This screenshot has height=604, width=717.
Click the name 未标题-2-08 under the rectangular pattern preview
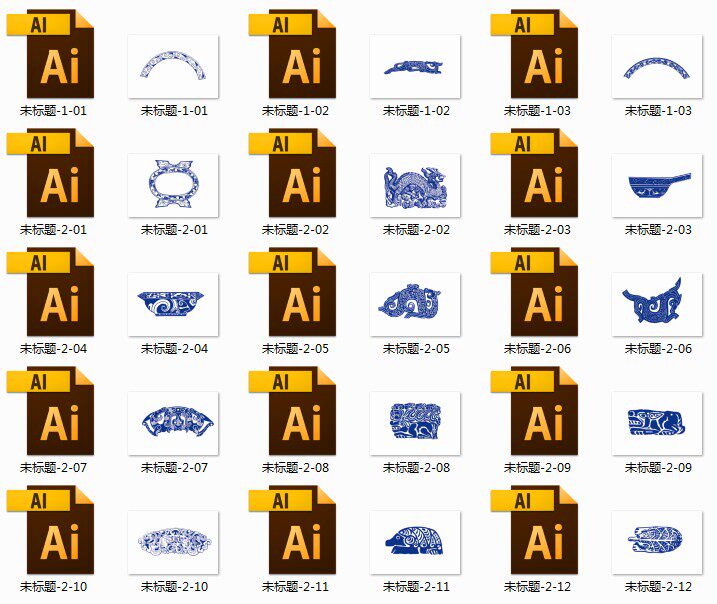[416, 467]
